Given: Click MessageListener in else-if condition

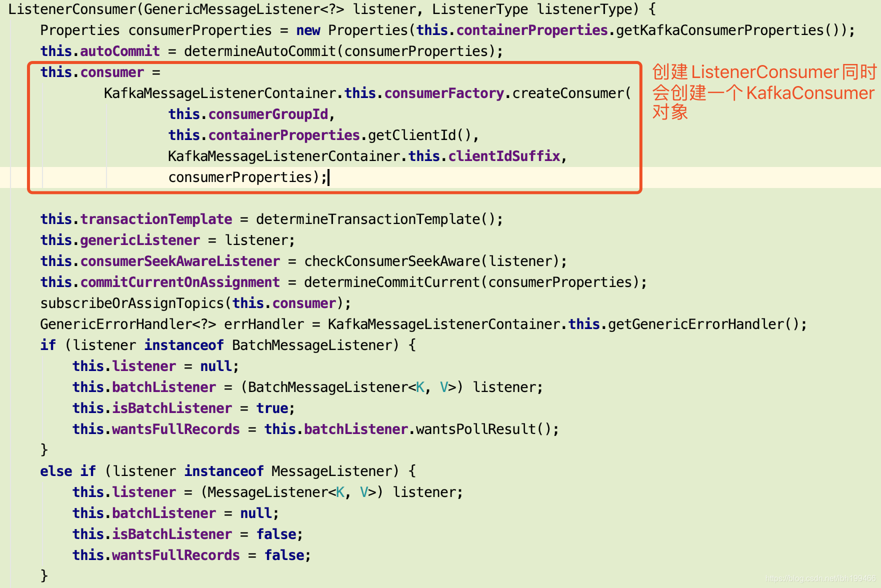Looking at the screenshot, I should [x=332, y=471].
